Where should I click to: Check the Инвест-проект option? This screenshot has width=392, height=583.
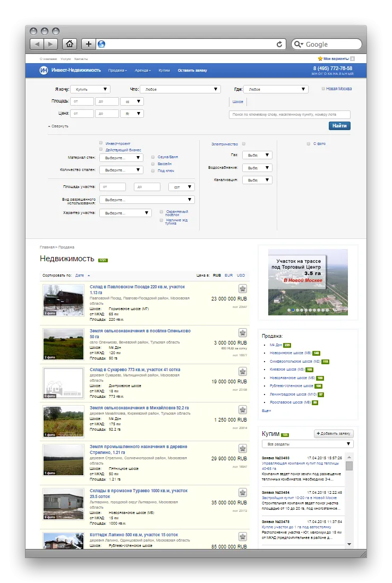(101, 143)
